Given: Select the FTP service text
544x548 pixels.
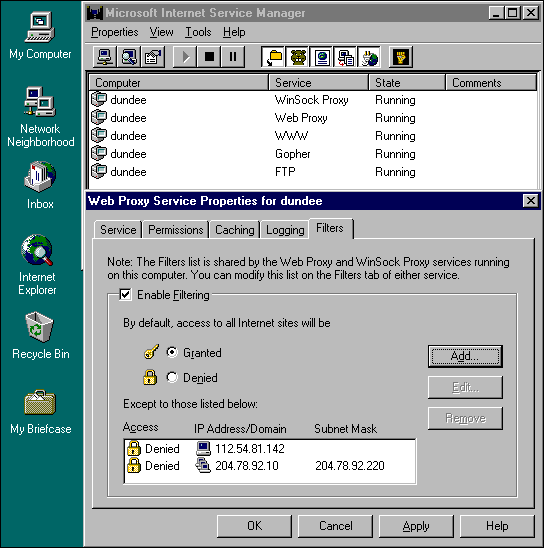Looking at the screenshot, I should pyautogui.click(x=285, y=172).
